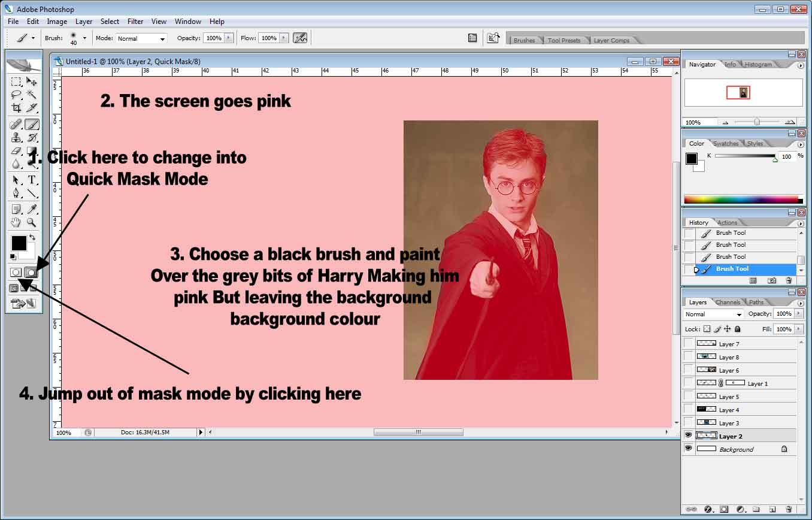This screenshot has height=520, width=812.
Task: Select the Crop tool
Action: (16, 108)
